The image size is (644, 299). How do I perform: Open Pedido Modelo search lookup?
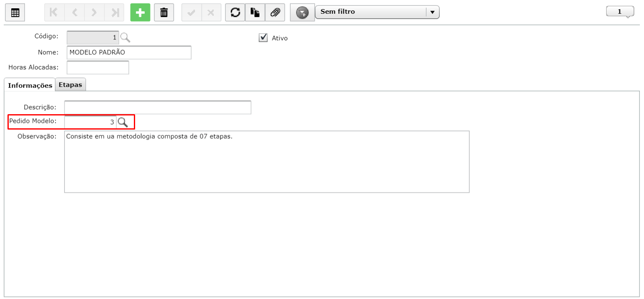[x=123, y=122]
